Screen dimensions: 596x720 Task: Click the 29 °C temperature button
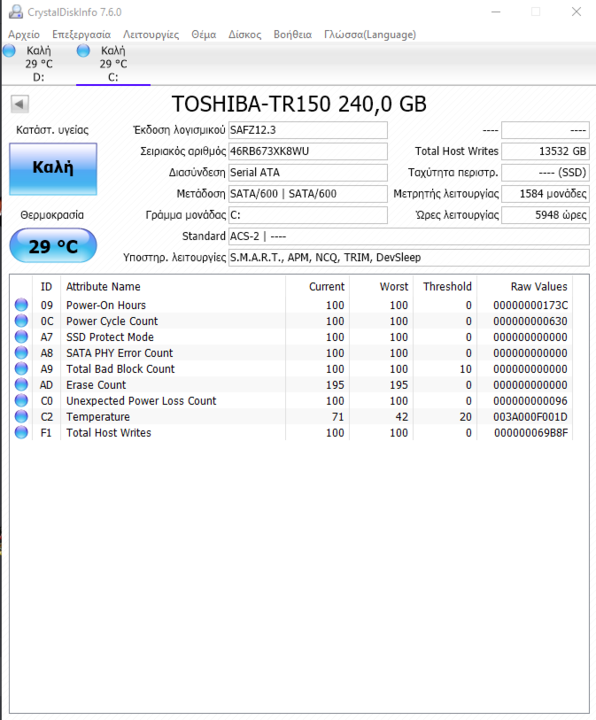coord(53,246)
